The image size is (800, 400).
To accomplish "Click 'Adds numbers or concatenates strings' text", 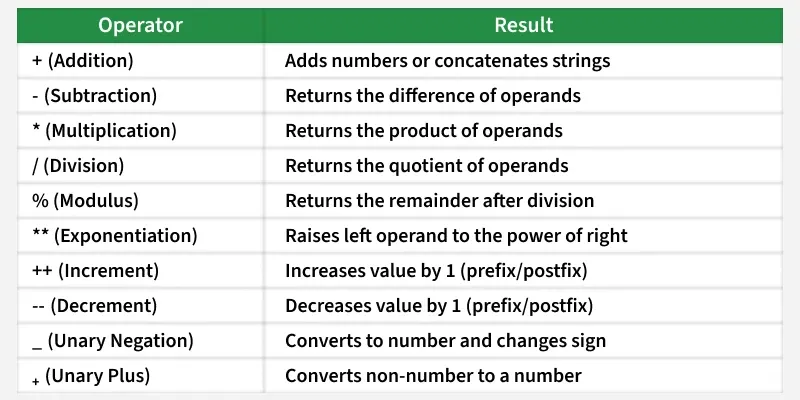I will tap(447, 61).
